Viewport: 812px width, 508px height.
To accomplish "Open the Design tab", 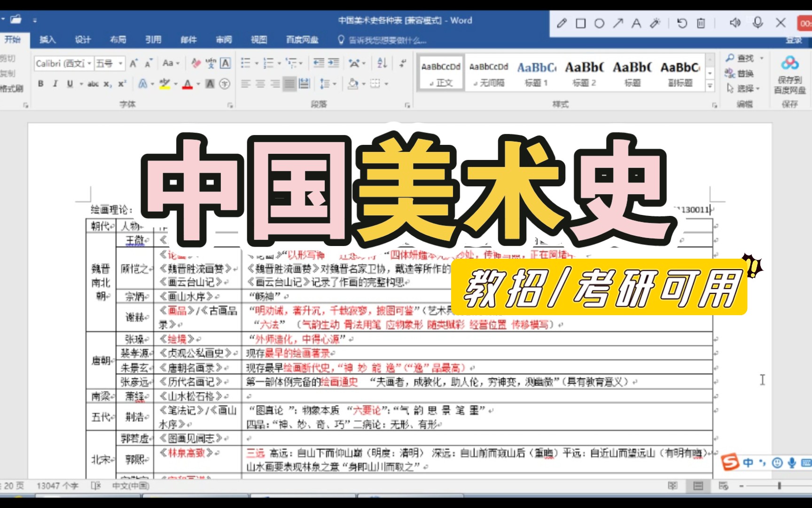I will [x=83, y=40].
